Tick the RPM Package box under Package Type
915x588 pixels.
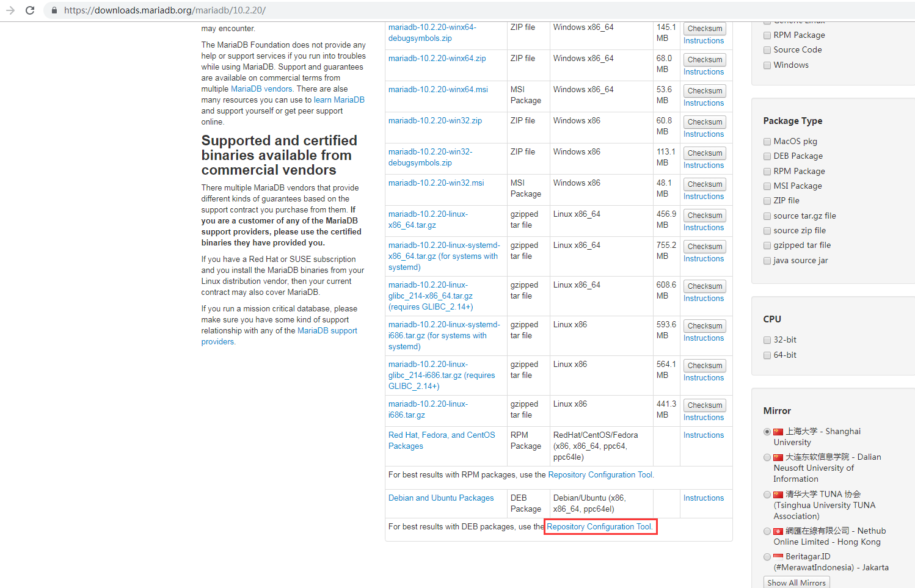click(767, 172)
